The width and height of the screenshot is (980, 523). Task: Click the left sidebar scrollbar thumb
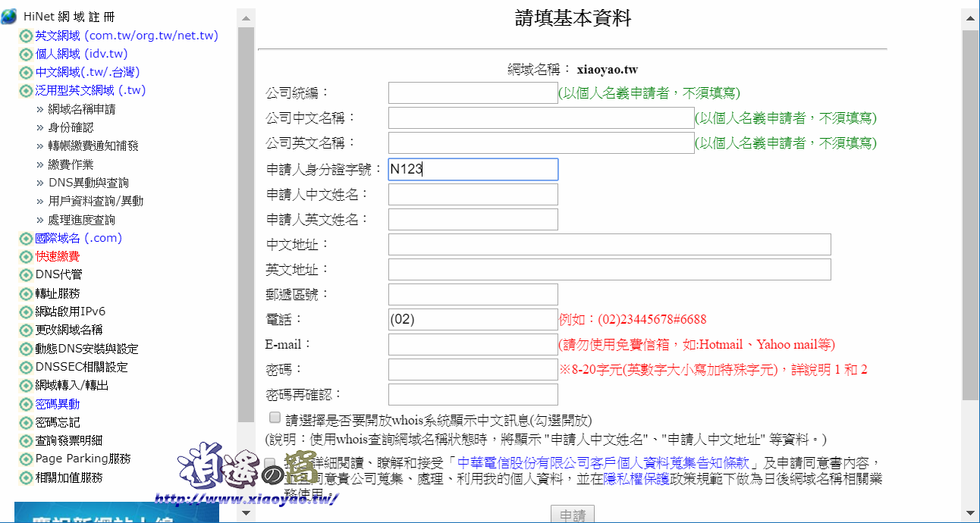246,224
